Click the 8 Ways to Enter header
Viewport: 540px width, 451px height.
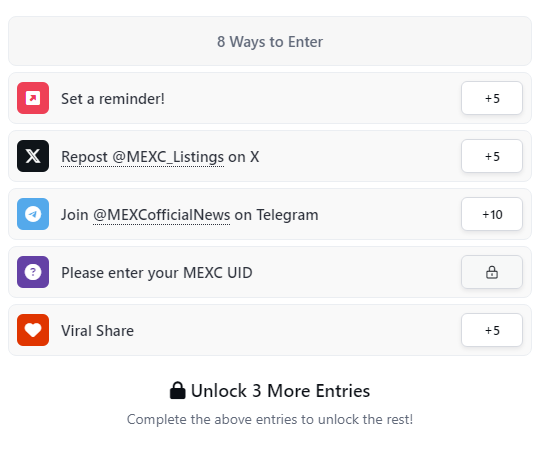click(x=270, y=41)
